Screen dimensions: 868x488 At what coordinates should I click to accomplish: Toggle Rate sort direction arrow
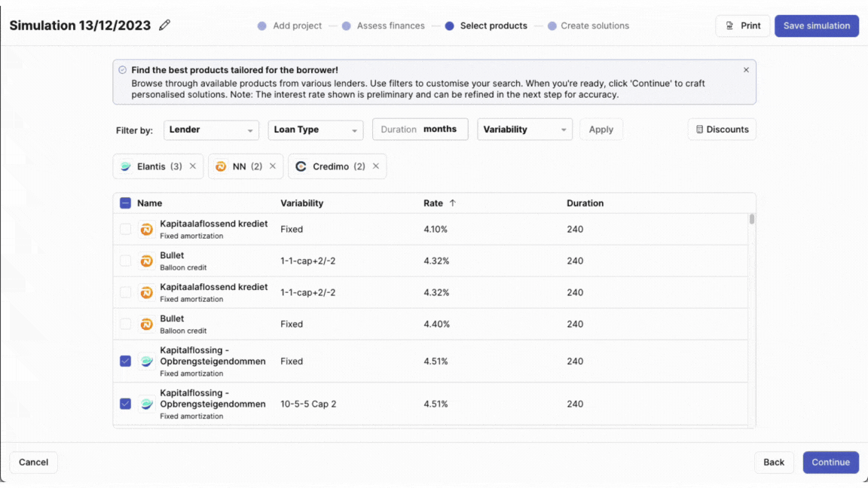click(452, 203)
